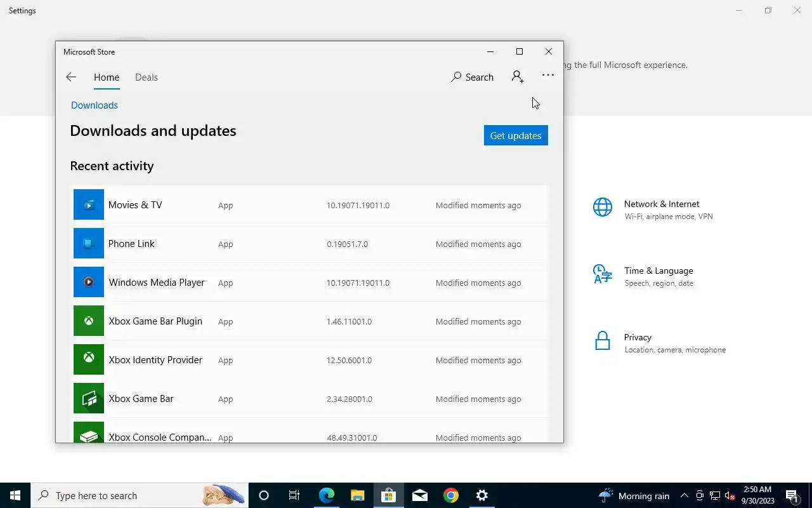Maximize the Microsoft Store window
Viewport: 812px width, 508px height.
[520, 51]
